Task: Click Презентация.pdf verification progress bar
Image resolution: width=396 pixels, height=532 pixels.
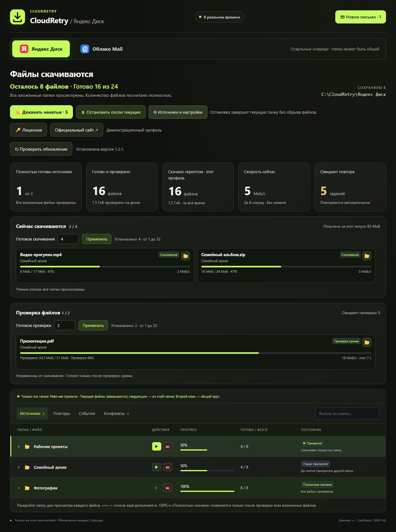Action: (x=196, y=353)
